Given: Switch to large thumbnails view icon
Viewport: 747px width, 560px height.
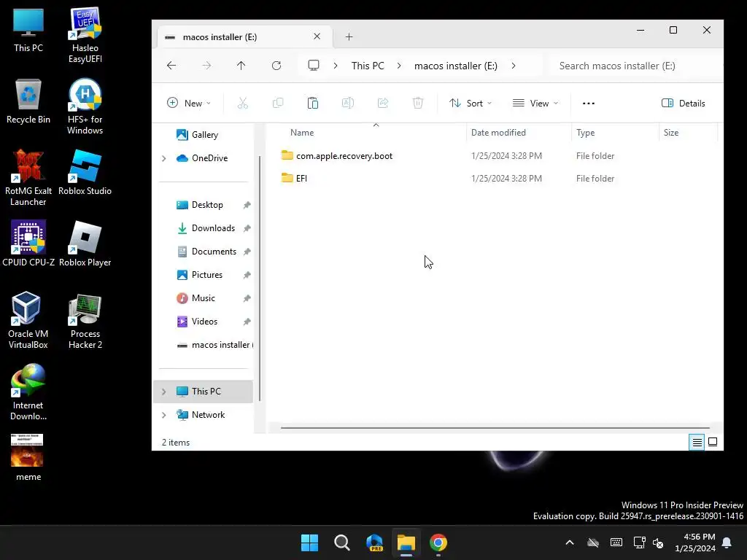Looking at the screenshot, I should [x=713, y=442].
